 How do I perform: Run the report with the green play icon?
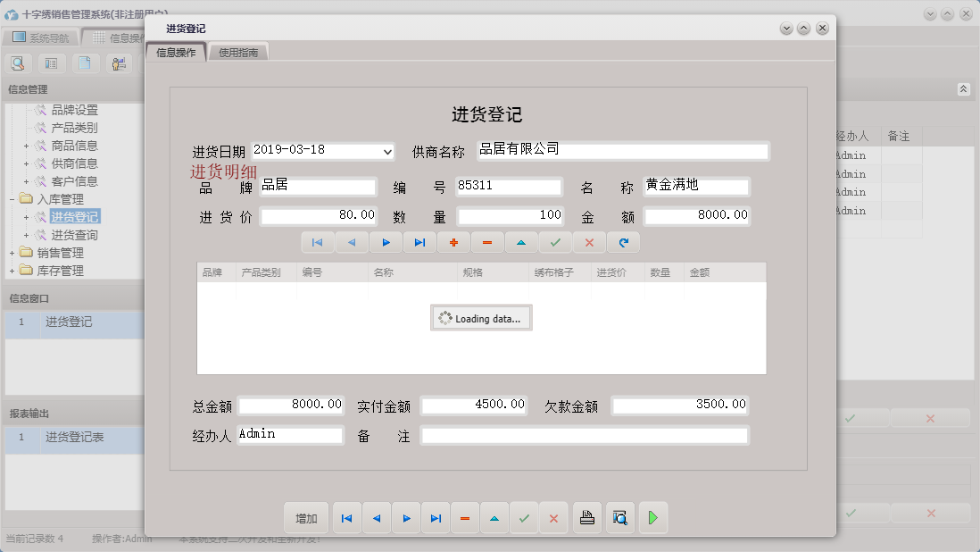652,517
